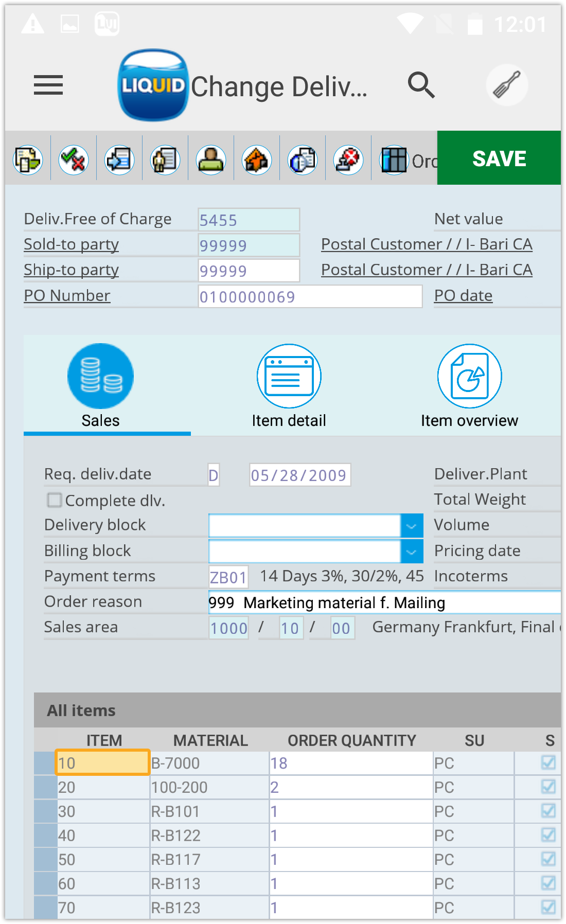Switch to the Item detail tab

(x=289, y=386)
